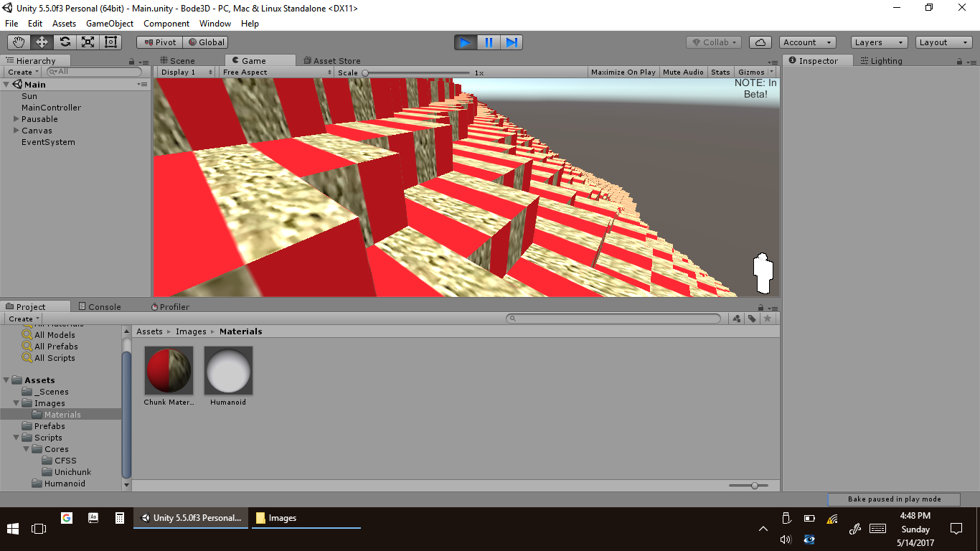The width and height of the screenshot is (980, 551).
Task: Toggle Play mode button
Action: click(466, 42)
